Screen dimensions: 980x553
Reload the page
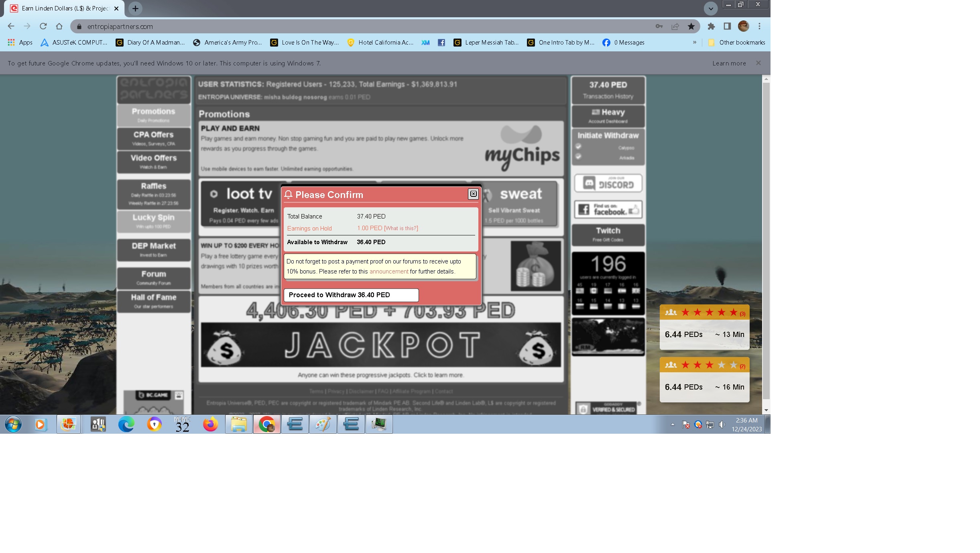point(43,26)
